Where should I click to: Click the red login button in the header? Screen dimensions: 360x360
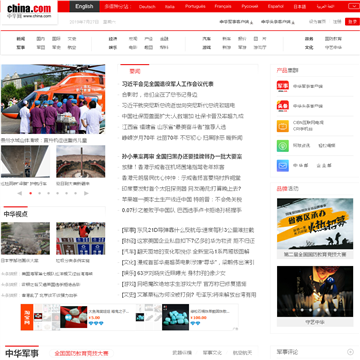coord(352,22)
